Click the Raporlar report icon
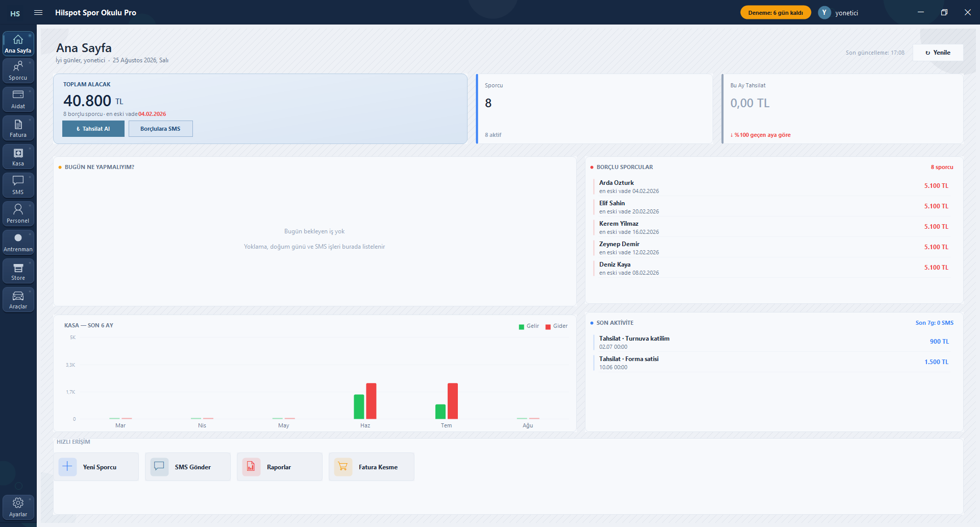980x527 pixels. click(251, 467)
